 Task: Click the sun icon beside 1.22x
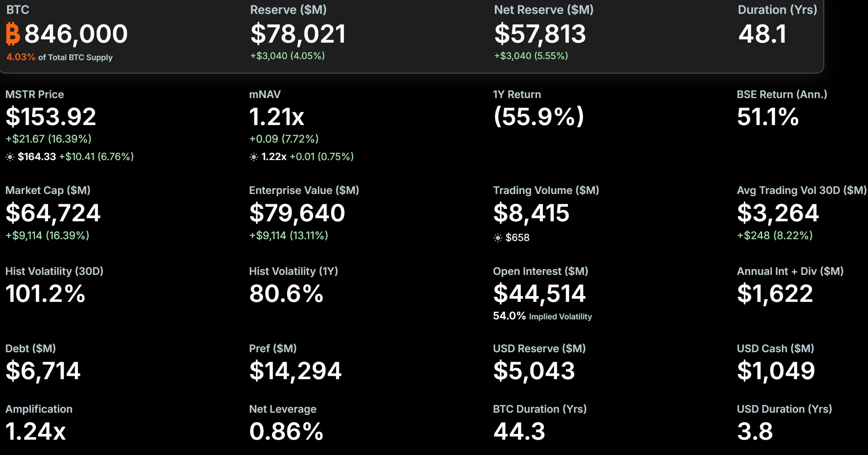tap(254, 157)
